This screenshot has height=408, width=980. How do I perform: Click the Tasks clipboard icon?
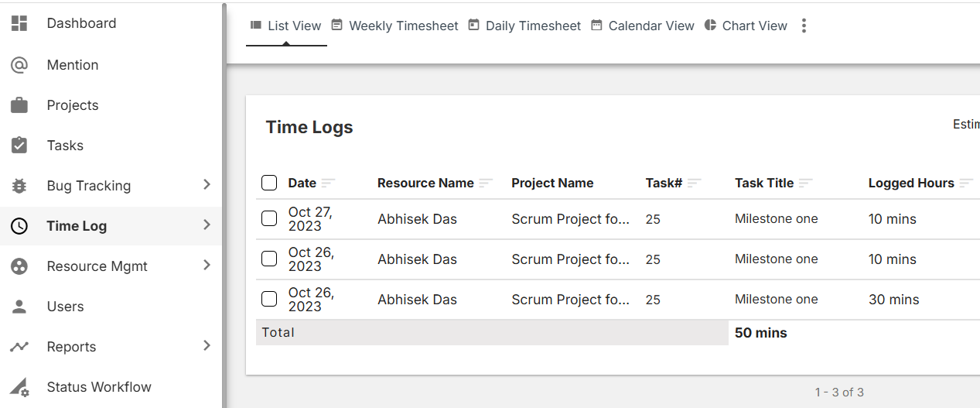(19, 146)
